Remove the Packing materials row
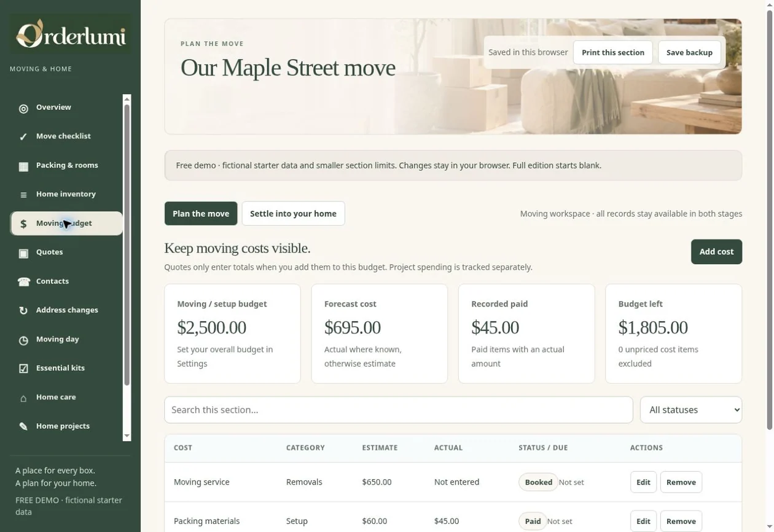Screen dimensions: 774x532 coord(681,521)
